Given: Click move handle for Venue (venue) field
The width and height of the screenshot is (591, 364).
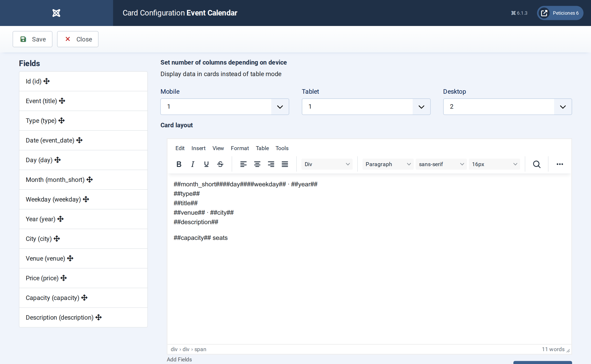Looking at the screenshot, I should tap(70, 258).
